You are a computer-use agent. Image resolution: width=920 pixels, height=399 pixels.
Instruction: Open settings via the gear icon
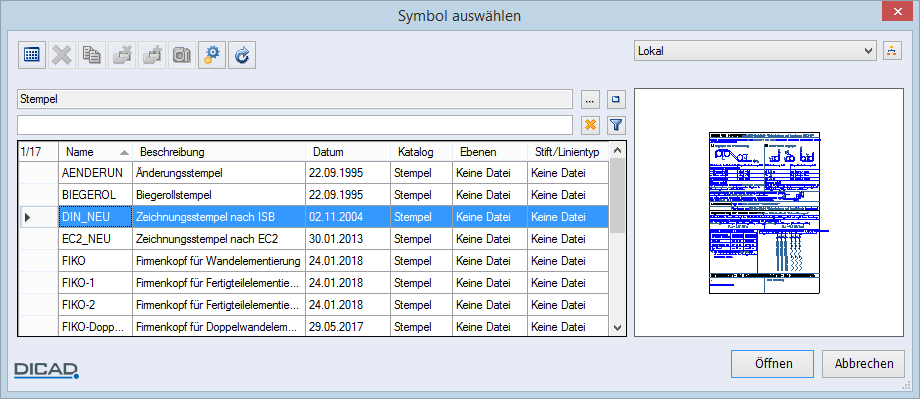[x=211, y=55]
